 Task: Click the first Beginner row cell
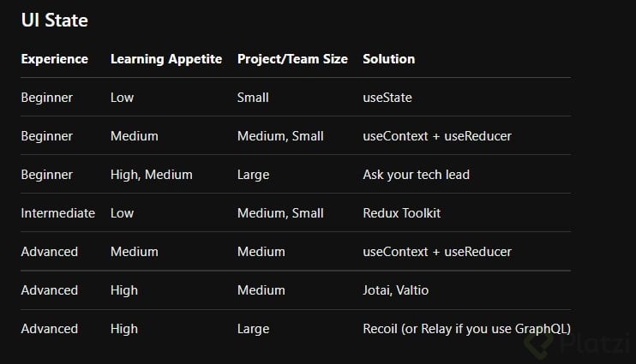[x=46, y=98]
